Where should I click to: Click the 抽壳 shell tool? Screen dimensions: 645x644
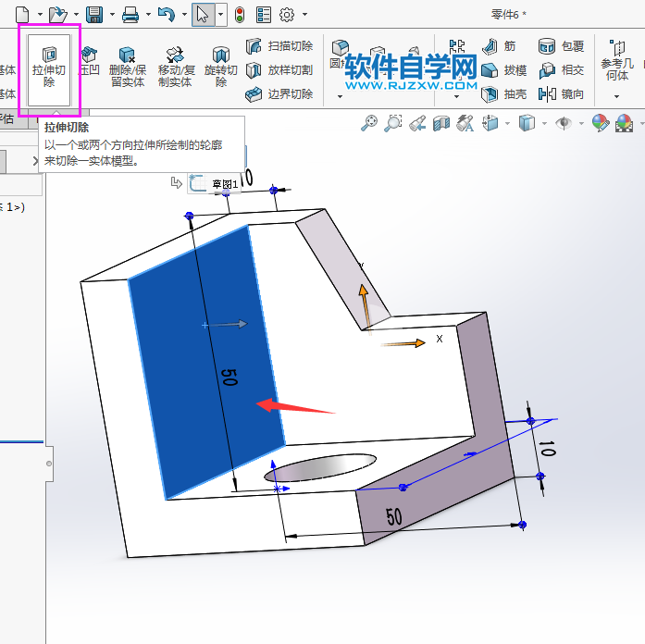[x=504, y=94]
